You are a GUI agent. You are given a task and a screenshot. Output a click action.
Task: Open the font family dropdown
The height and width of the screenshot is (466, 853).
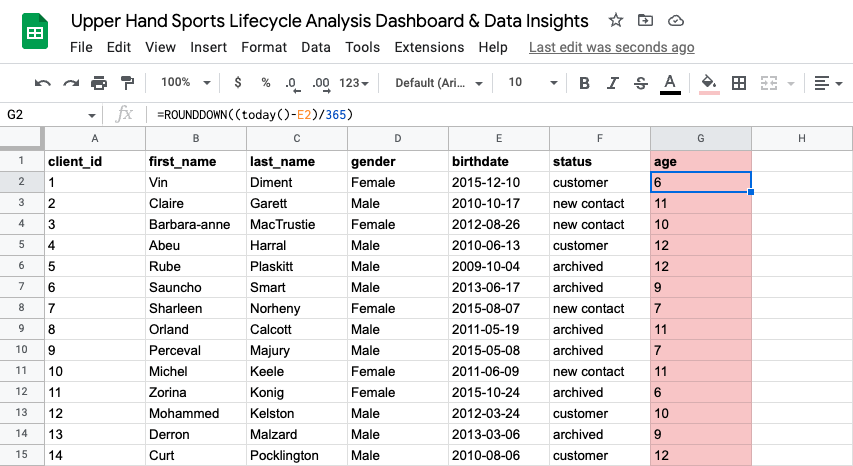pos(438,83)
